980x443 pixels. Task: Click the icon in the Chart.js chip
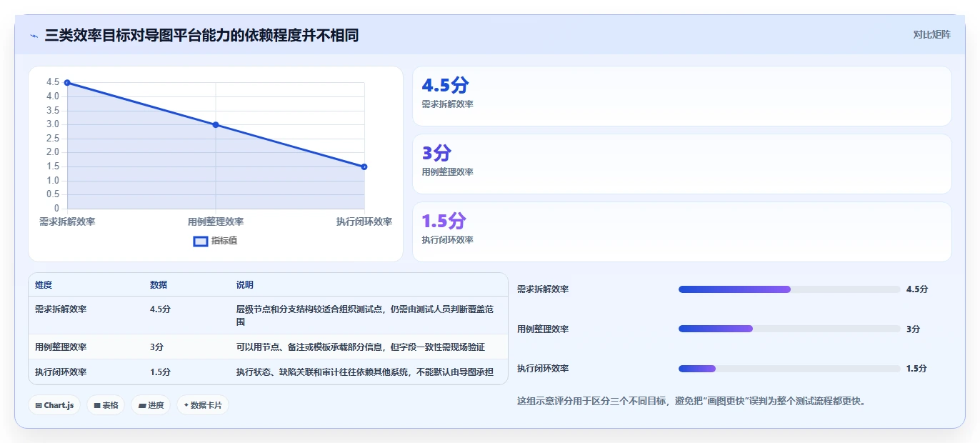pyautogui.click(x=39, y=405)
